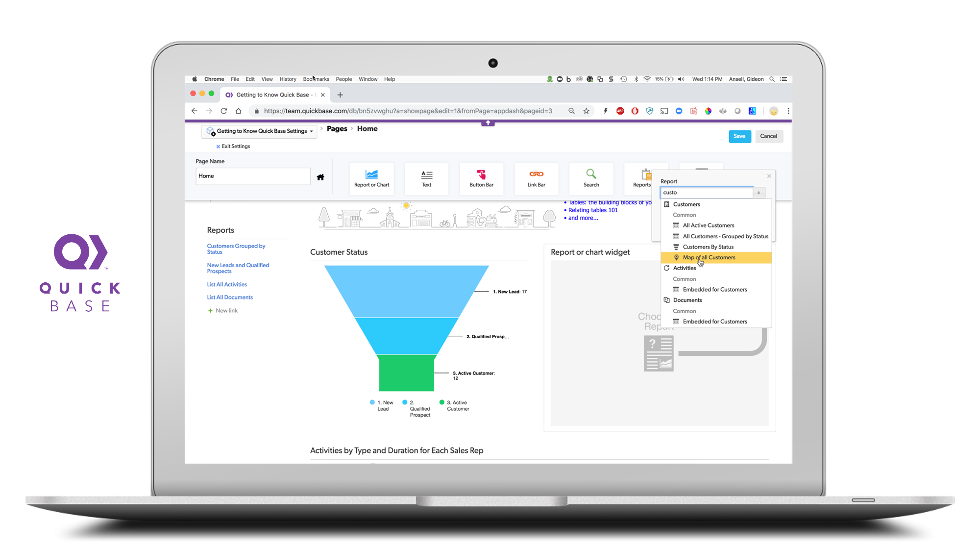Choose Customers By Status report

click(716, 247)
